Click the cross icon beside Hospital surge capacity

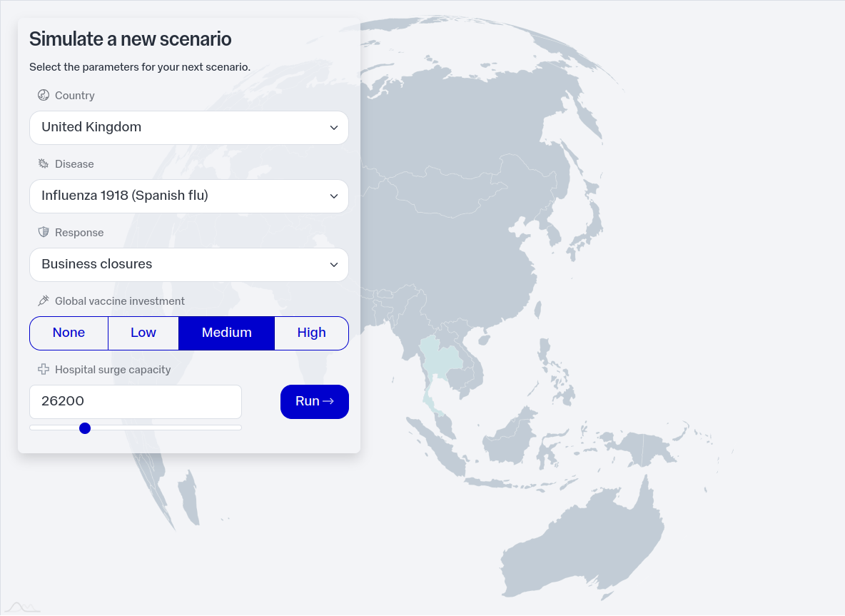[x=44, y=370]
